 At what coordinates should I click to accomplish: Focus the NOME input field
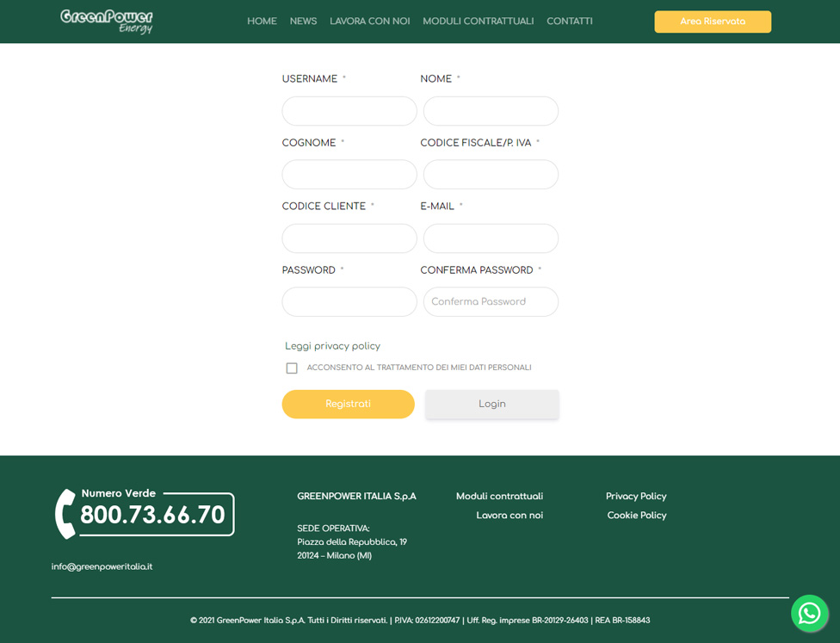pyautogui.click(x=491, y=111)
